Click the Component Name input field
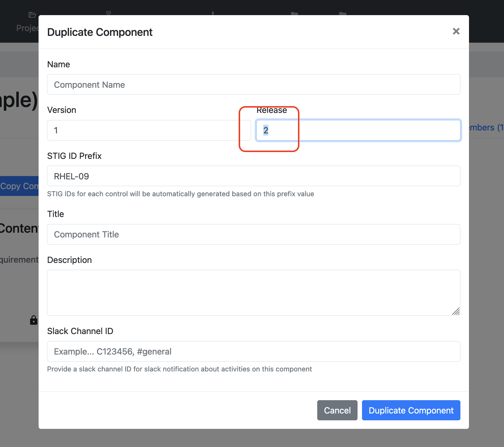504x447 pixels. point(253,84)
